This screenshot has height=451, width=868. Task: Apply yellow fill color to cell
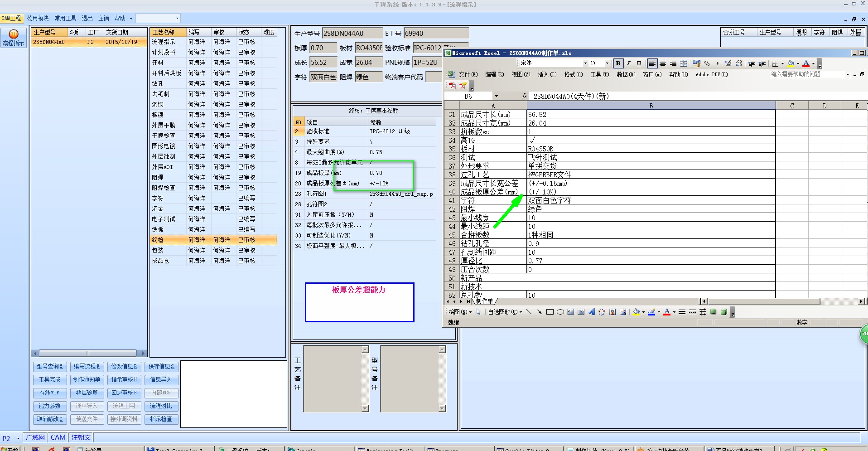(x=791, y=63)
